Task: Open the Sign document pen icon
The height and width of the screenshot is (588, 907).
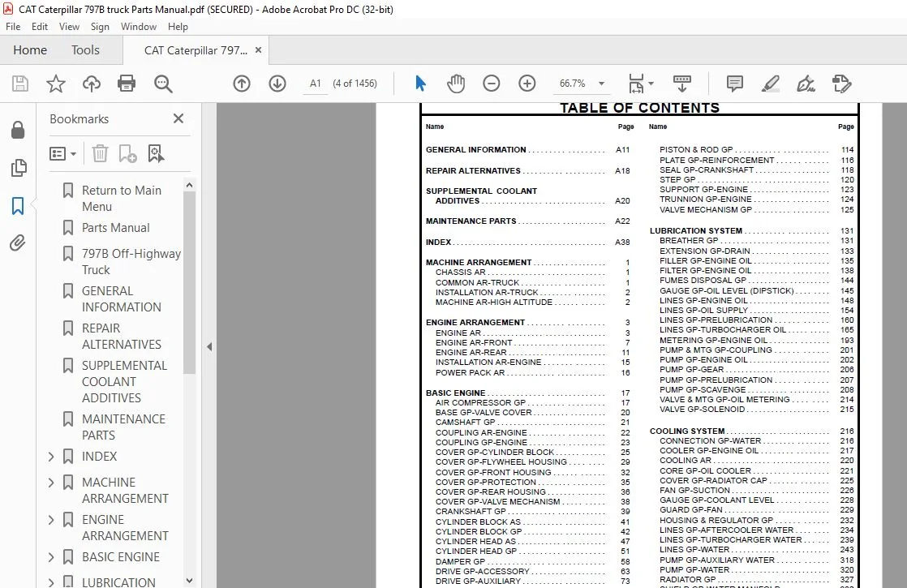Action: pyautogui.click(x=806, y=84)
